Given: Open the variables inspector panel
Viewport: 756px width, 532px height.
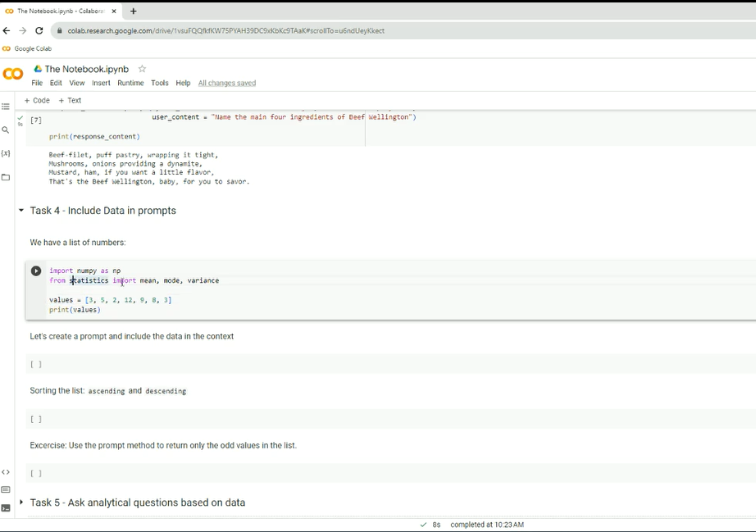Looking at the screenshot, I should pos(6,153).
